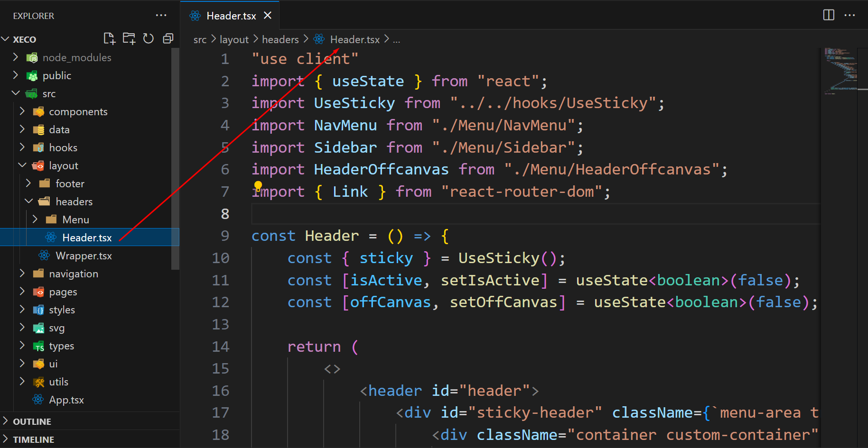Viewport: 868px width, 448px height.
Task: Close the Header.tsx editor tab
Action: click(268, 15)
